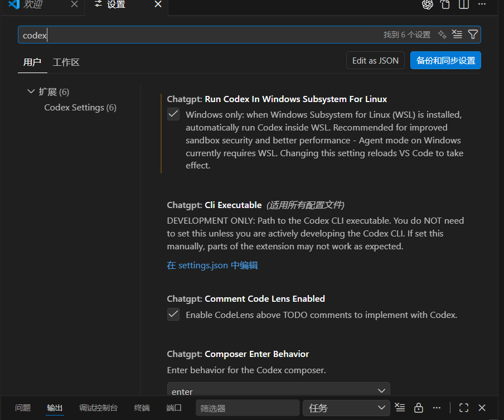Collapse the 扩展 (6) tree section

[x=31, y=91]
